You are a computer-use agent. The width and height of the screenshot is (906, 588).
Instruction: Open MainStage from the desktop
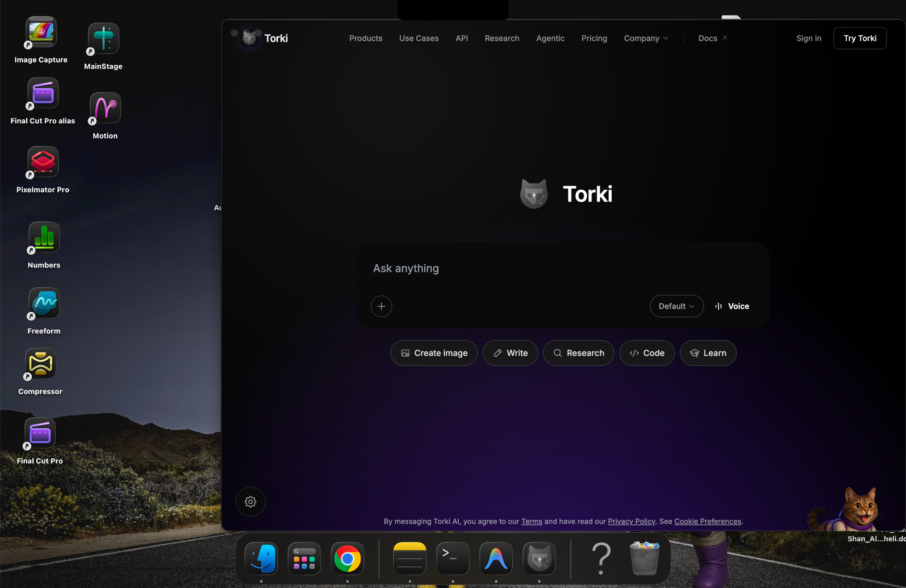[x=103, y=39]
